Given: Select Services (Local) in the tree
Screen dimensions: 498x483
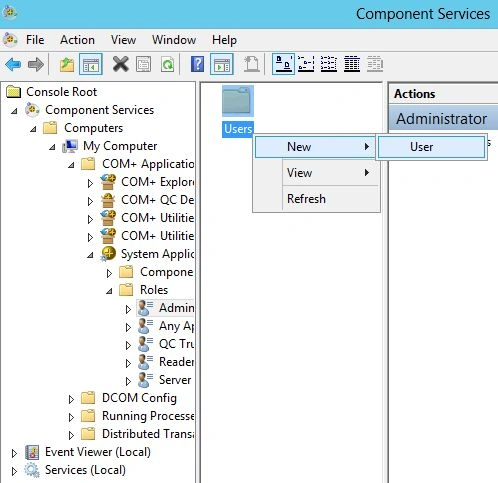Looking at the screenshot, I should click(x=85, y=470).
